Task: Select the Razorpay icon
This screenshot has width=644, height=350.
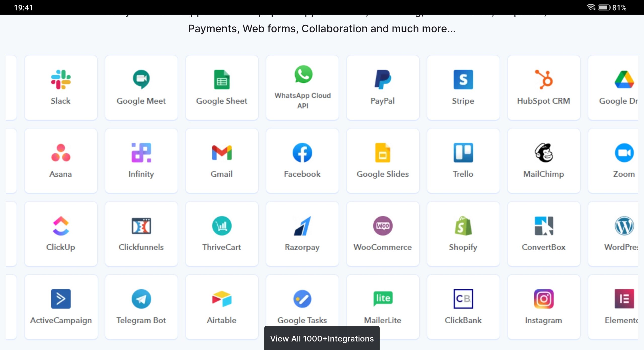Action: tap(302, 226)
